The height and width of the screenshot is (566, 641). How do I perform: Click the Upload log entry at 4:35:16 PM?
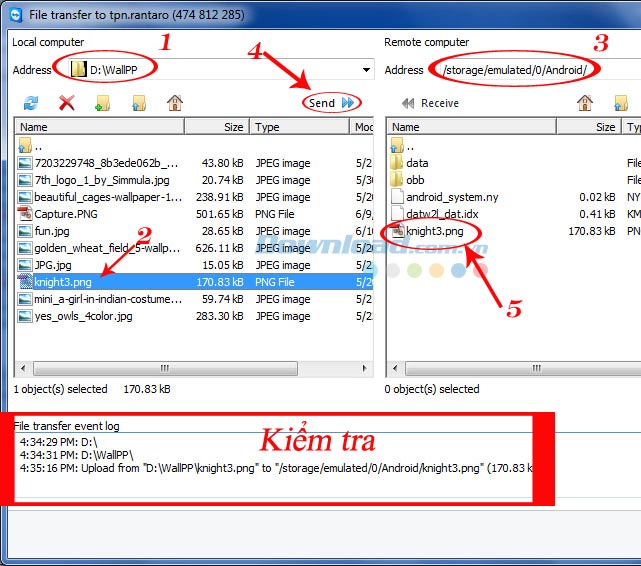(x=276, y=468)
